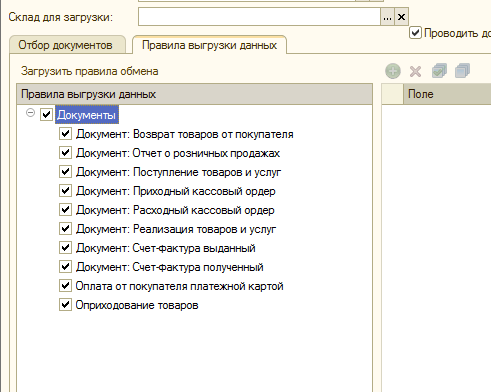491x392 pixels.
Task: Click the uncheck all boxes icon
Action: (462, 71)
